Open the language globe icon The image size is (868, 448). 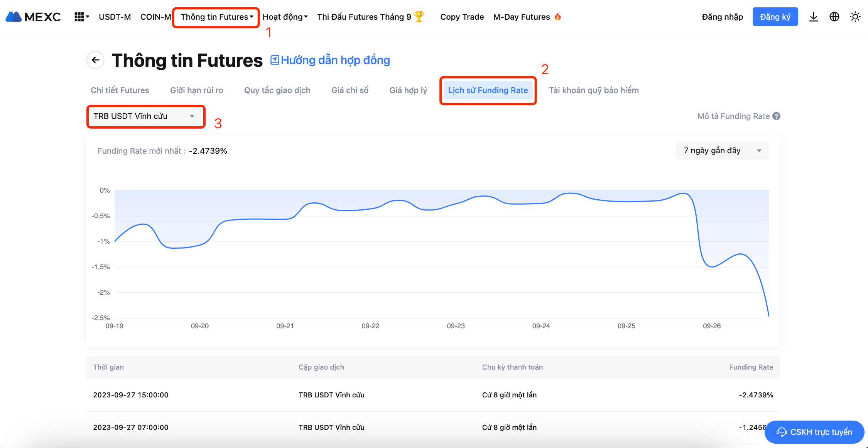click(834, 17)
